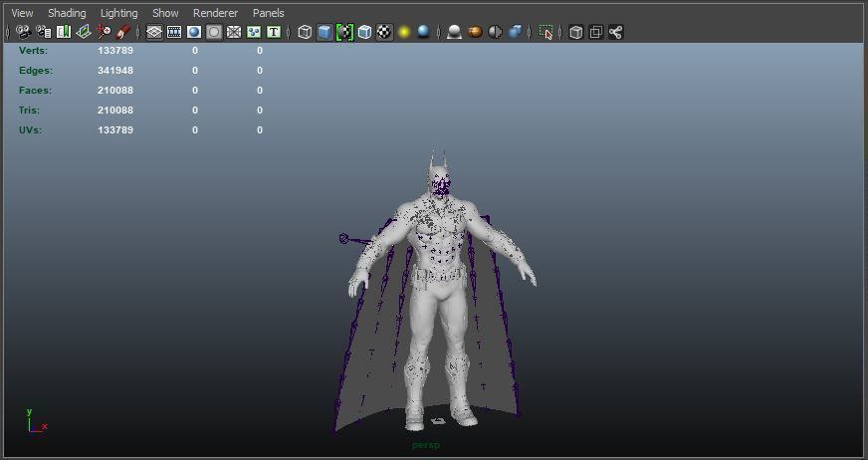Open the camera Bookmarks icon
The image size is (868, 460).
pyautogui.click(x=64, y=32)
